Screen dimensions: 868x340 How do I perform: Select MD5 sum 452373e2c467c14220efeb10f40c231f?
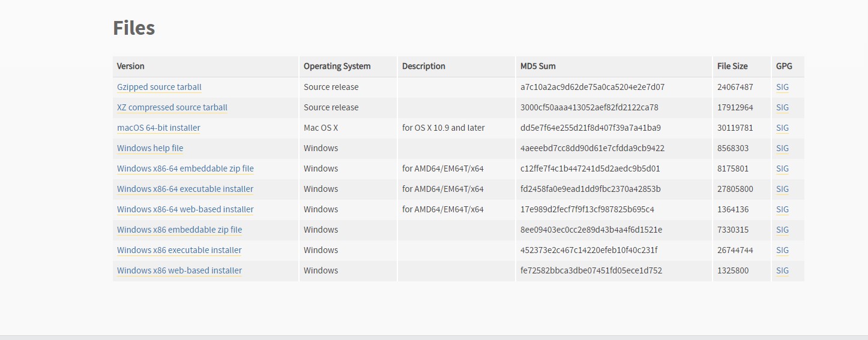point(589,250)
